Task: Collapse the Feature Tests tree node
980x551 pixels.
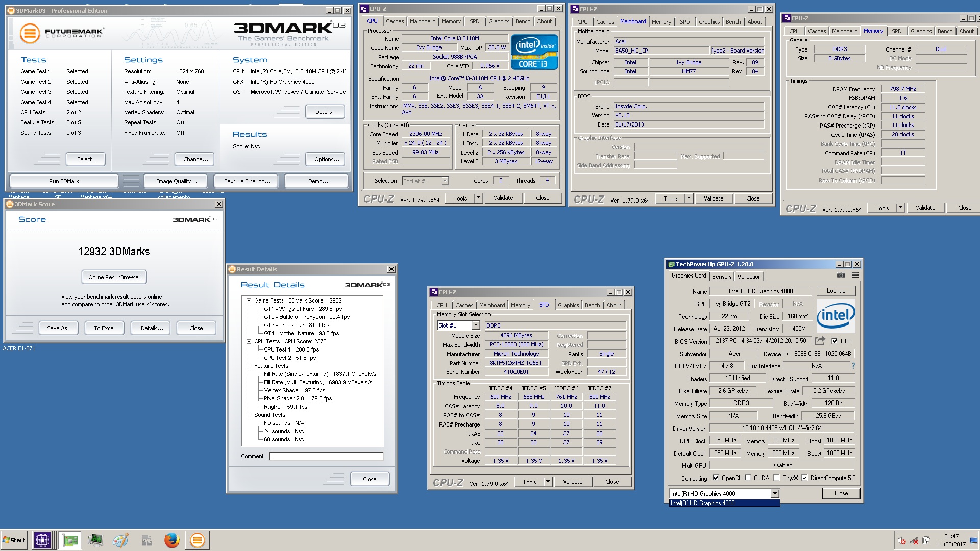Action: click(x=249, y=366)
